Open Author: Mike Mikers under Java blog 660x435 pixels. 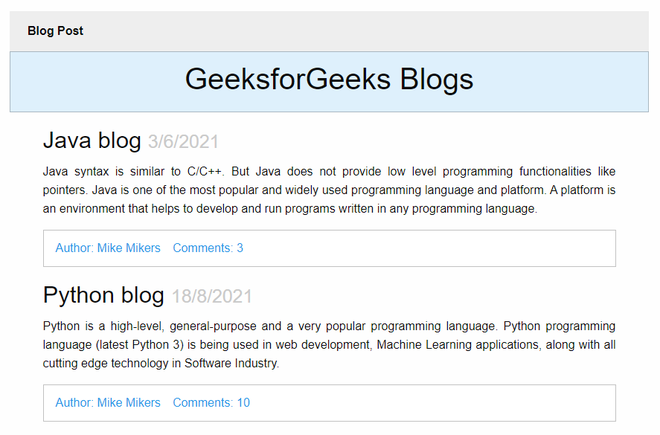(108, 248)
